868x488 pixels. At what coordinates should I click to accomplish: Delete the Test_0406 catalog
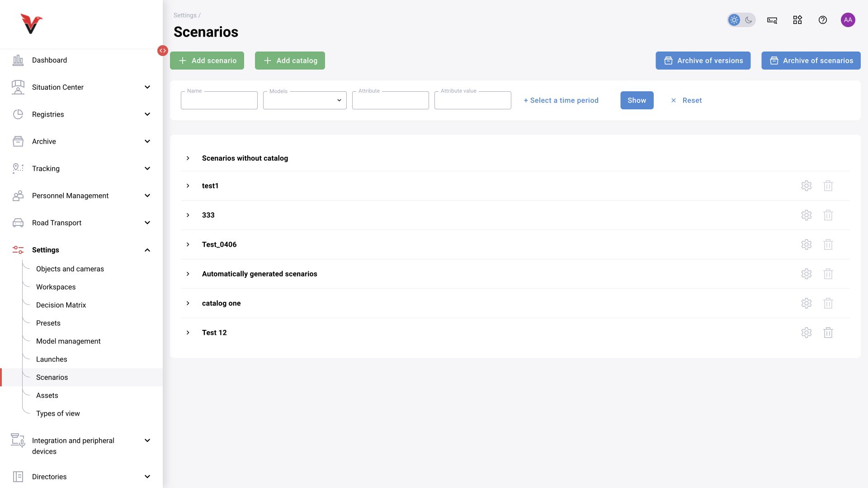828,244
